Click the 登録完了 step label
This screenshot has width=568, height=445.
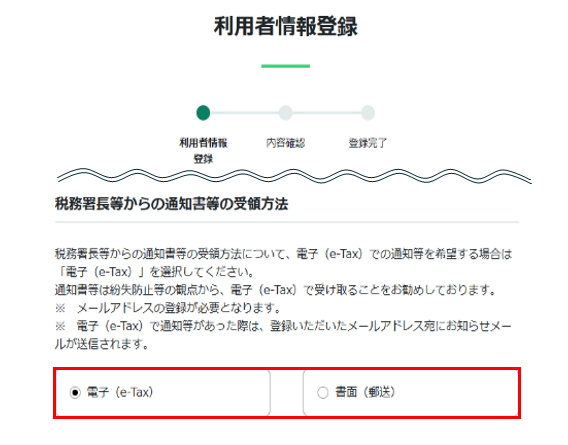pos(368,143)
